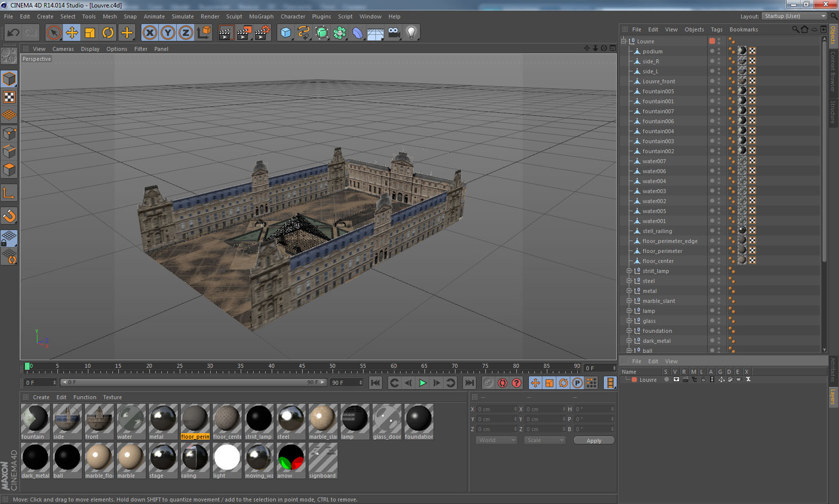Open the Simulate menu
The width and height of the screenshot is (839, 504).
pos(183,16)
